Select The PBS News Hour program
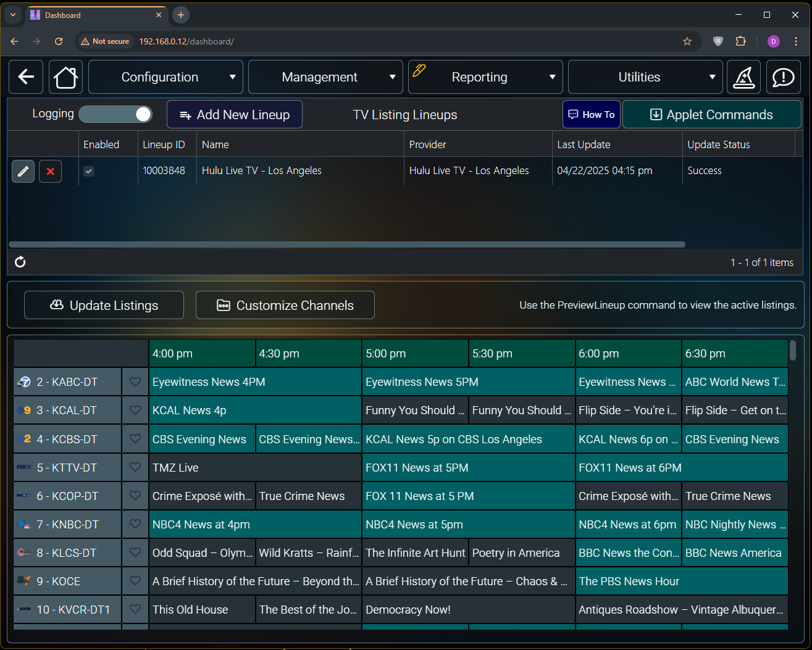The width and height of the screenshot is (812, 650). point(682,581)
